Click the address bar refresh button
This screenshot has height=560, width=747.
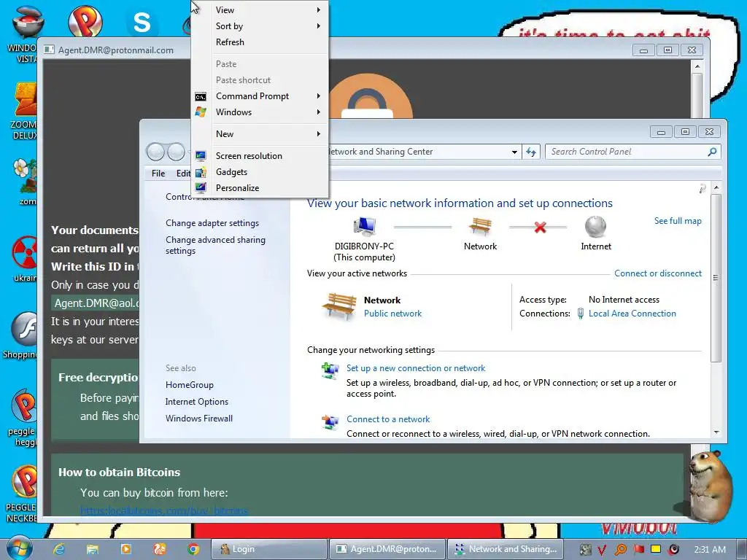coord(531,152)
